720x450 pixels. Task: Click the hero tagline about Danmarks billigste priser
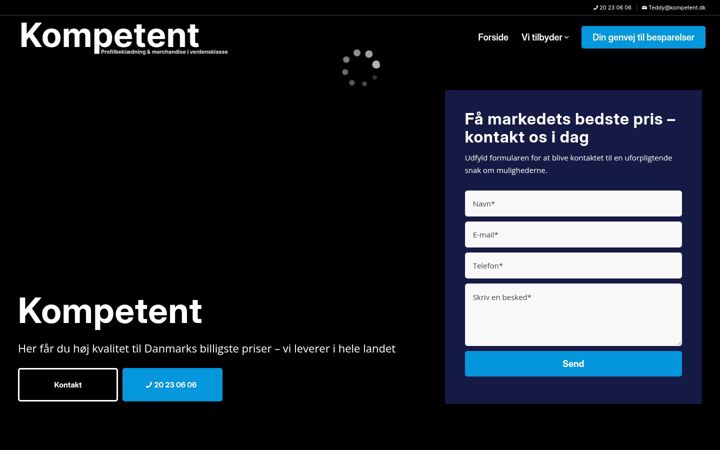pos(207,349)
